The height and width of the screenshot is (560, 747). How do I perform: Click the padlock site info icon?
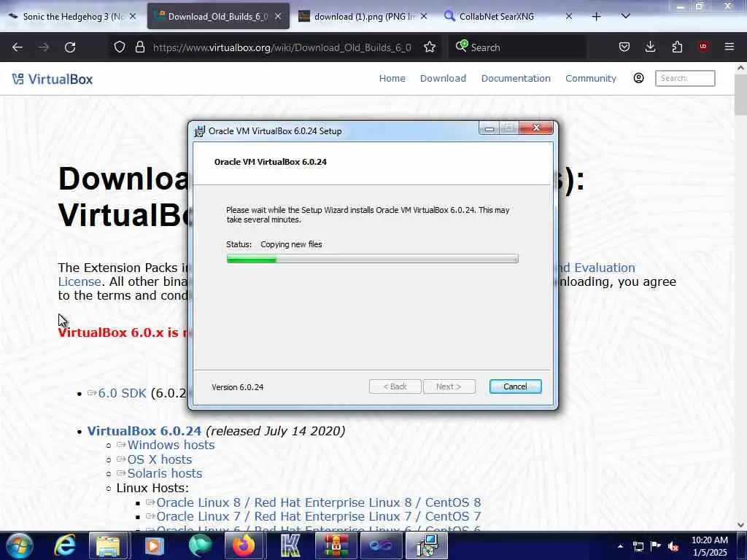click(139, 47)
